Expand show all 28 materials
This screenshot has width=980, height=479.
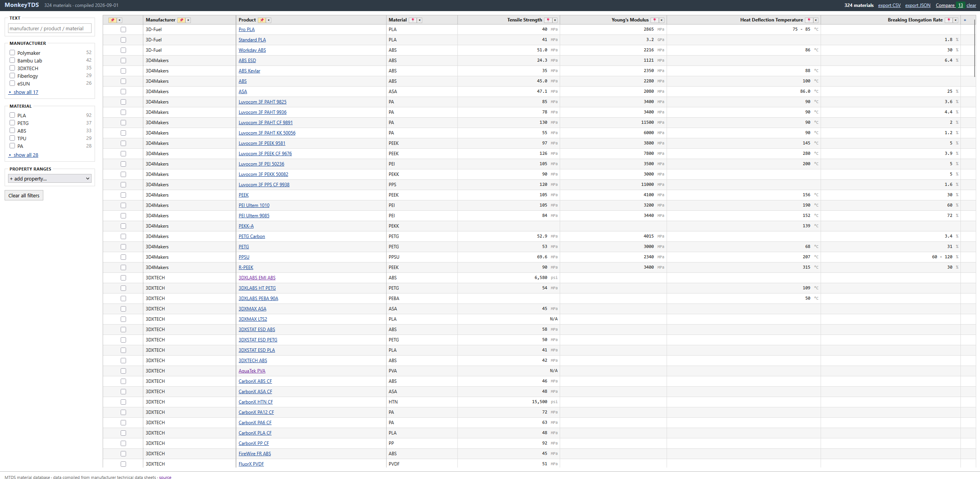point(24,155)
